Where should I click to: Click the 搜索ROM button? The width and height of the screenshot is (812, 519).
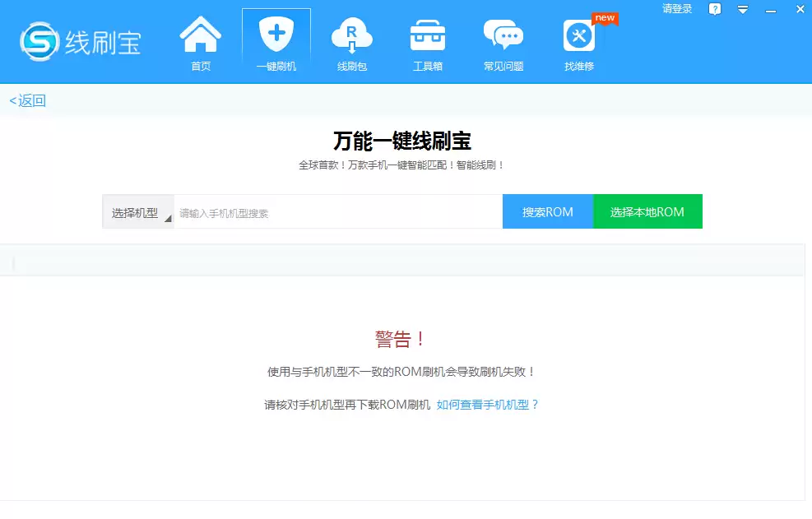pos(547,212)
